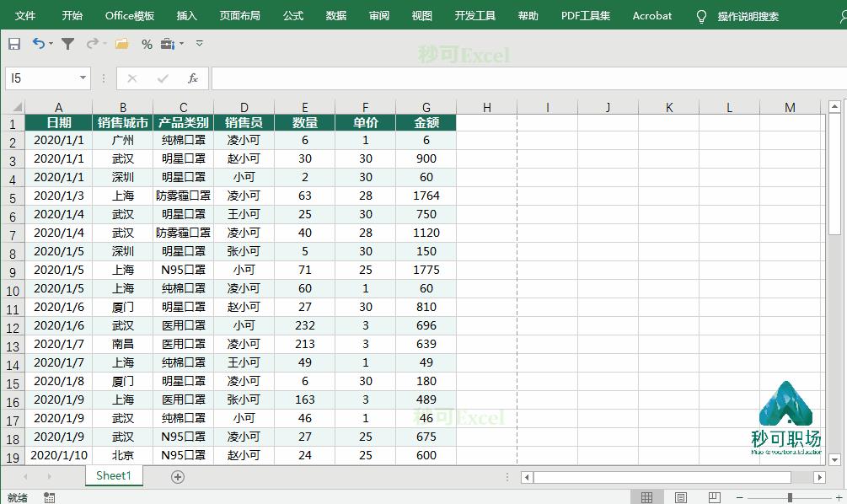Add a new sheet with the plus button
This screenshot has height=504, width=847.
[x=176, y=477]
